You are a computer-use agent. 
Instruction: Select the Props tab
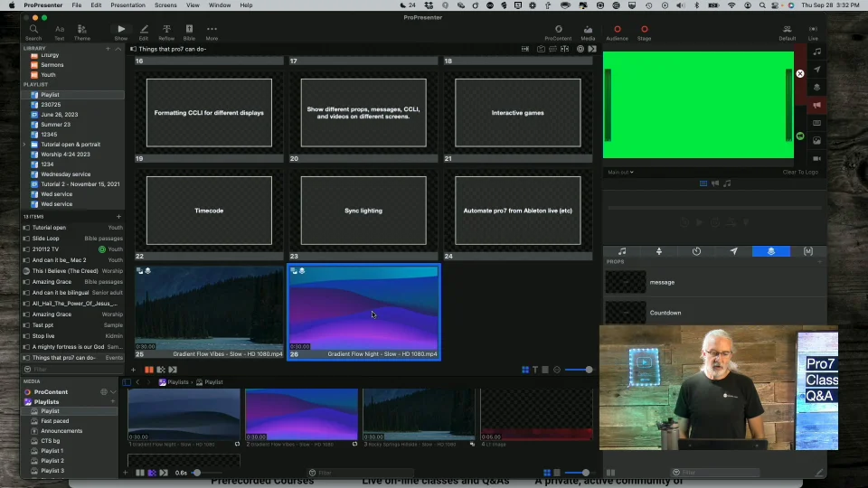click(x=770, y=251)
